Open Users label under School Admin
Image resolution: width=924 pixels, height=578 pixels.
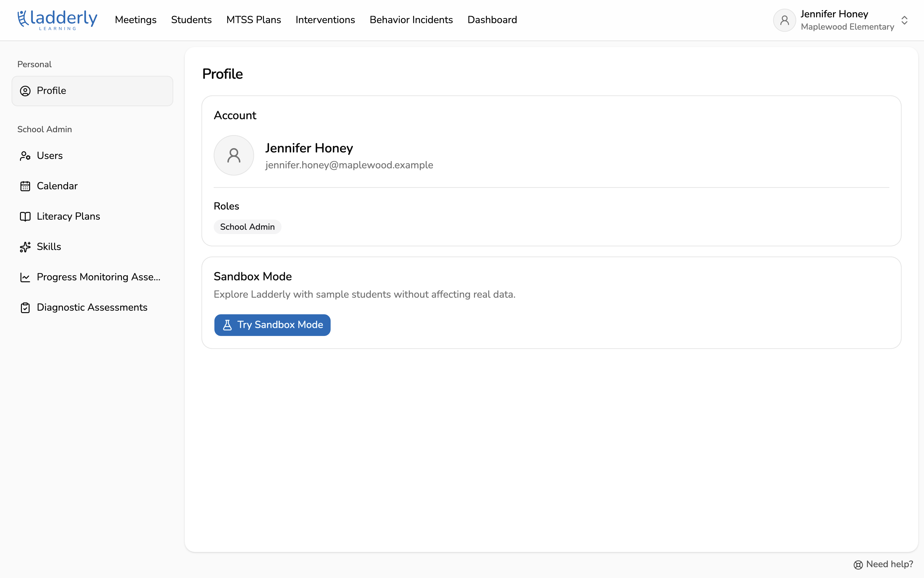pos(50,156)
